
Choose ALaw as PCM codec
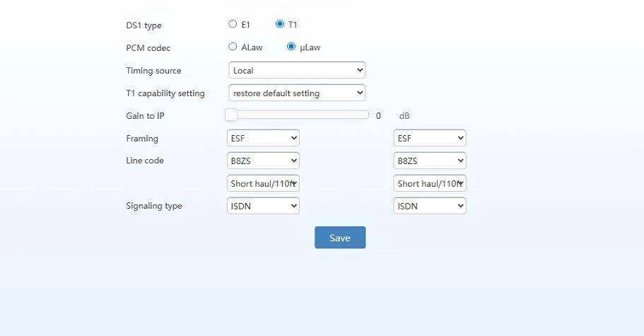(233, 47)
